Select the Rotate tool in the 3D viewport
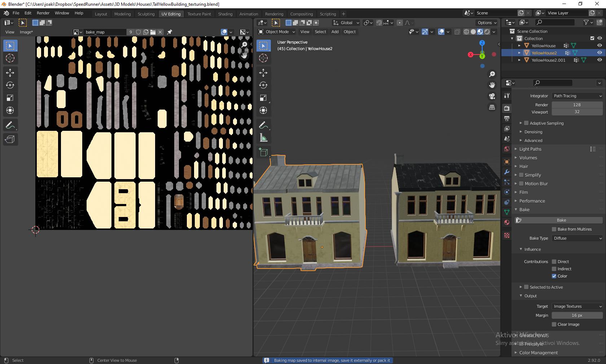Viewport: 606px width, 364px height. click(x=263, y=85)
